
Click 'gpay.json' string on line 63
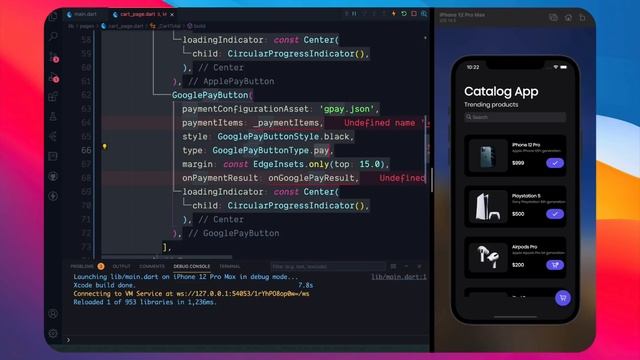[347, 109]
